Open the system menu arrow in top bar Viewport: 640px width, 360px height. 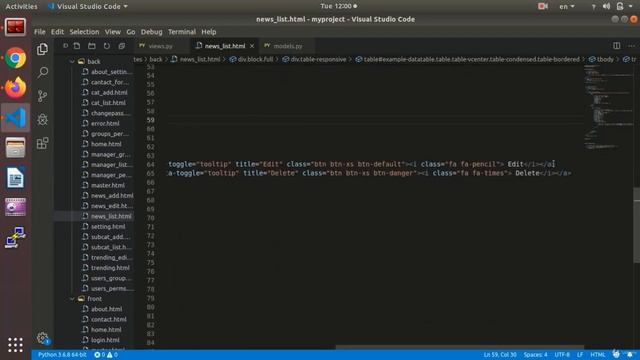(631, 6)
